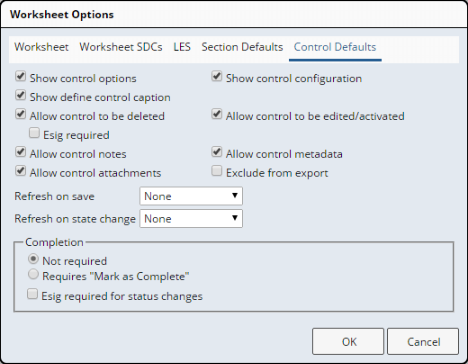Click the Worksheet Options dialog title

(62, 15)
